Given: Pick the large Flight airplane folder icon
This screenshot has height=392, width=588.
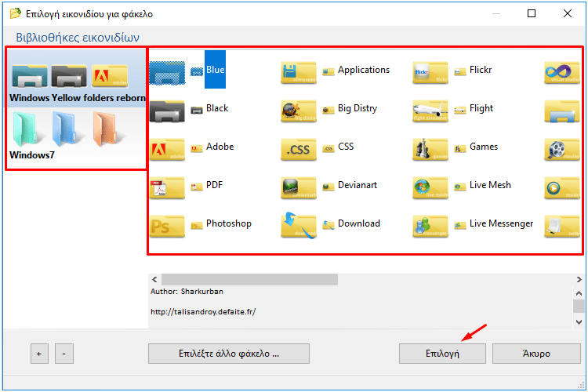Looking at the screenshot, I should pos(430,111).
